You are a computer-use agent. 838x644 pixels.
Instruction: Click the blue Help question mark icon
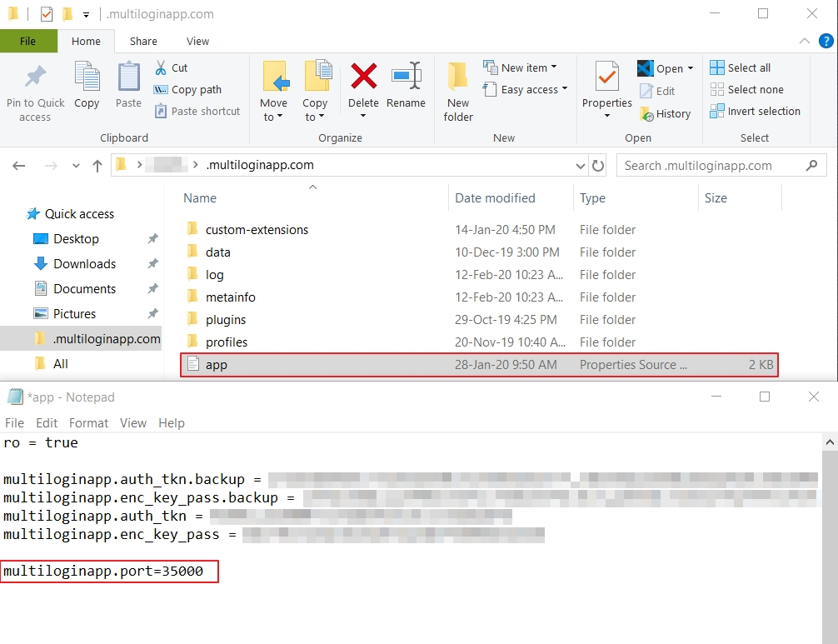[826, 41]
